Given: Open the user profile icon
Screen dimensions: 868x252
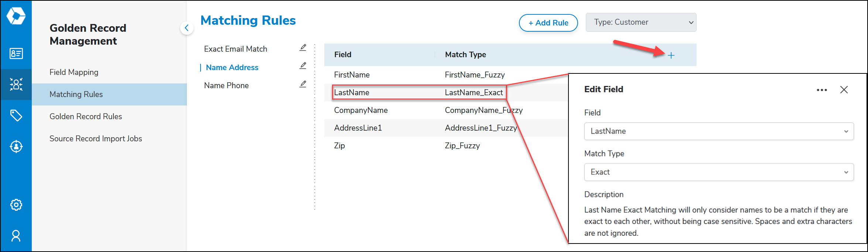Looking at the screenshot, I should click(16, 235).
